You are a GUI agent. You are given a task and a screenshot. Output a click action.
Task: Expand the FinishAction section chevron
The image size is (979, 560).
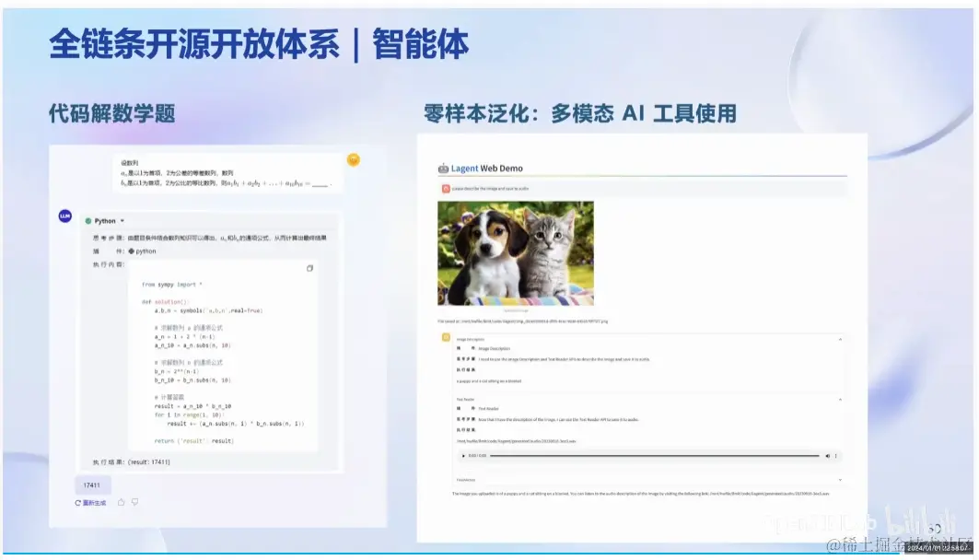[840, 480]
